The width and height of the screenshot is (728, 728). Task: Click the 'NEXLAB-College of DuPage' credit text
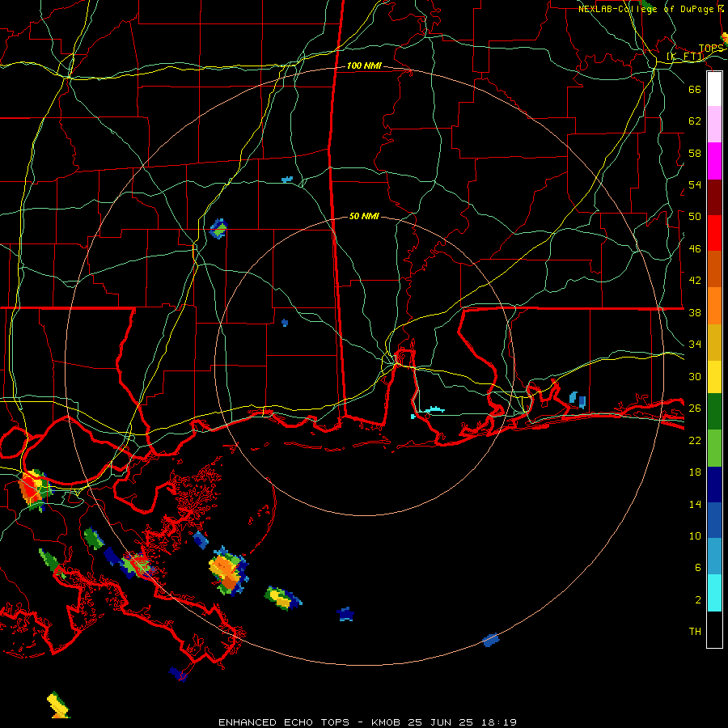647,9
